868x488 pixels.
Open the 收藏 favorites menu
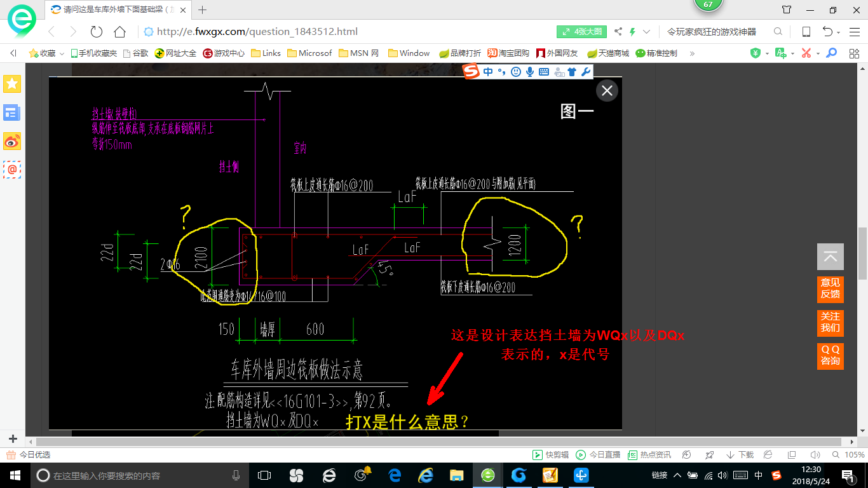(46, 53)
